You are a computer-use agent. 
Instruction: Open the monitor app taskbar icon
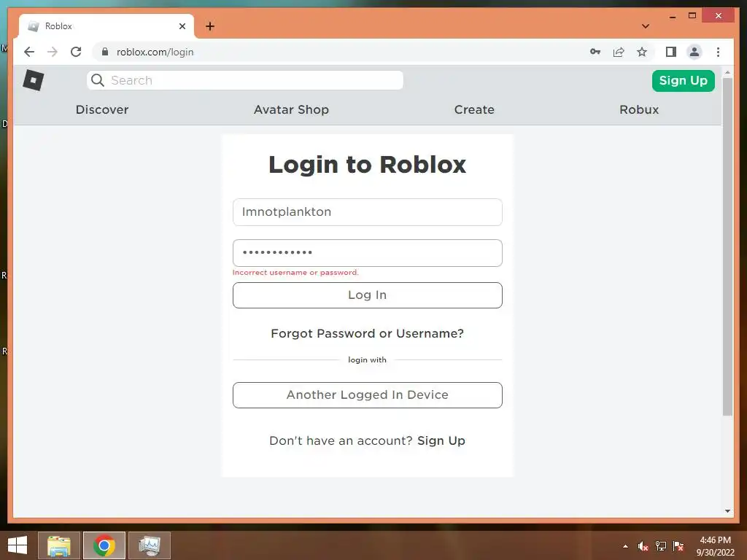pyautogui.click(x=150, y=545)
